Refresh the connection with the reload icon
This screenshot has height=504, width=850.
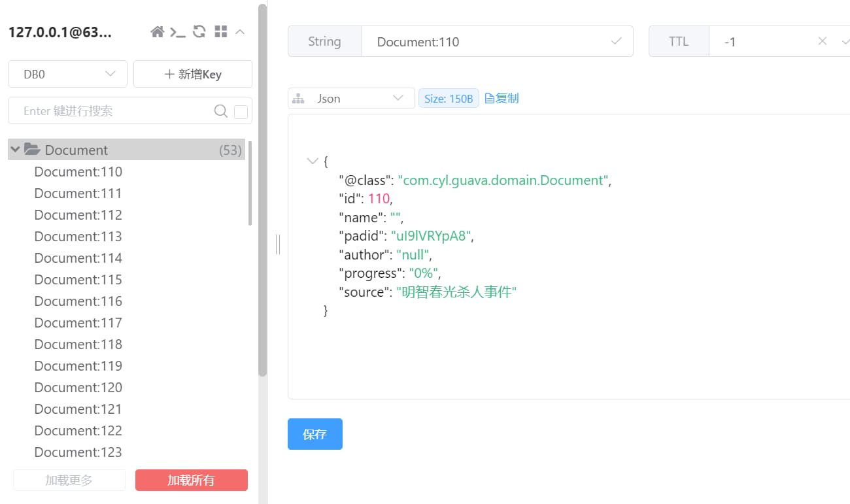coord(199,31)
